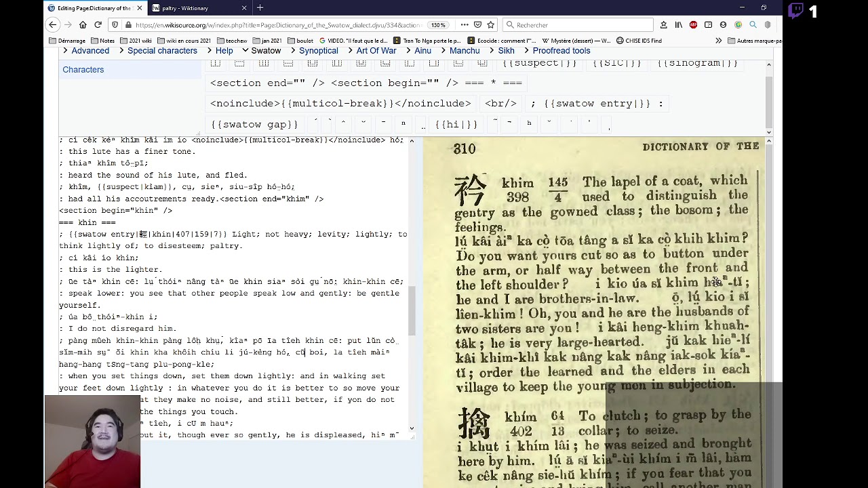Click the red Adblock Plus extension icon
The image size is (868, 488).
pos(693,25)
